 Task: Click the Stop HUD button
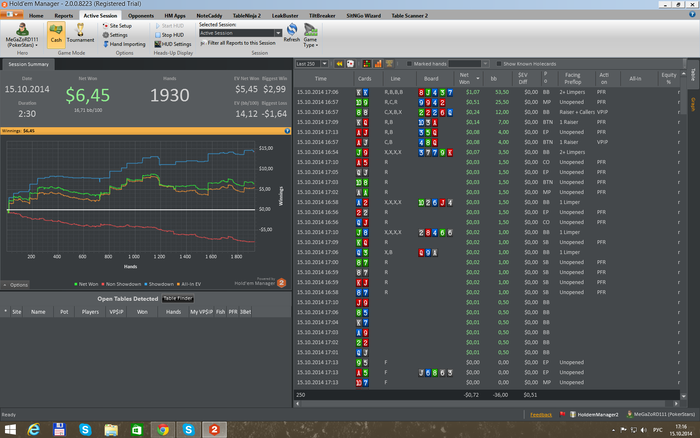tap(169, 35)
